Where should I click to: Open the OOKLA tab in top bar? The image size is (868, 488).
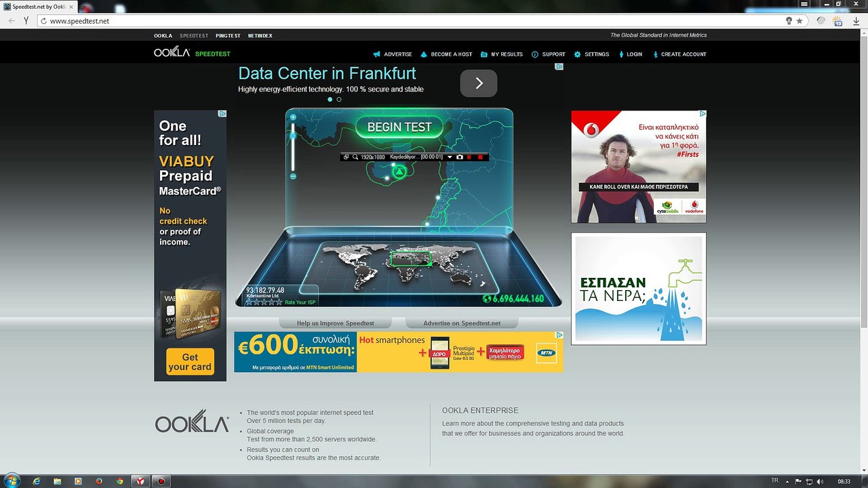pyautogui.click(x=163, y=35)
